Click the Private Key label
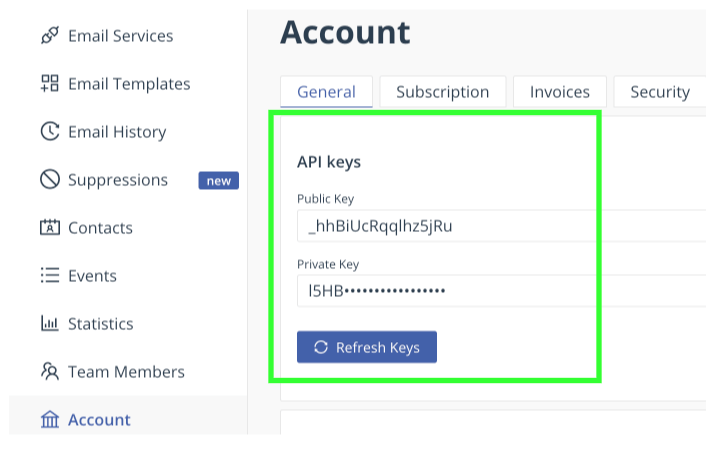Viewport: 718px width, 473px height. pos(328,264)
